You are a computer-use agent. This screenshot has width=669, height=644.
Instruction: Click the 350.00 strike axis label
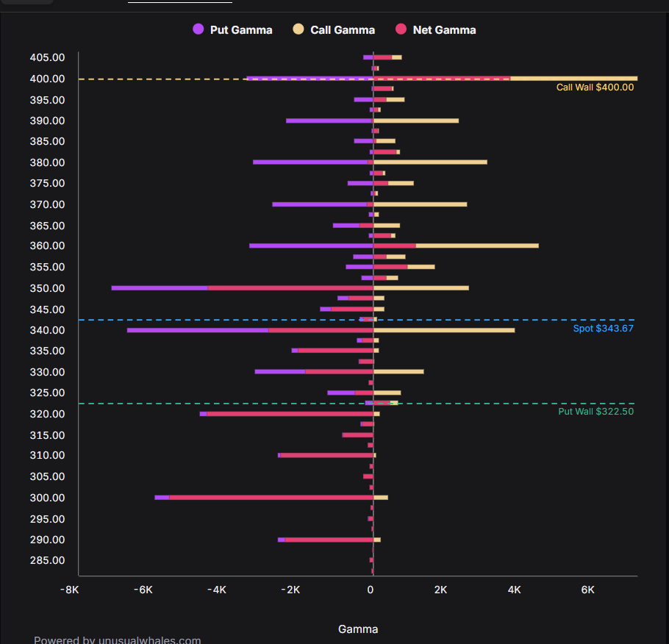(47, 288)
